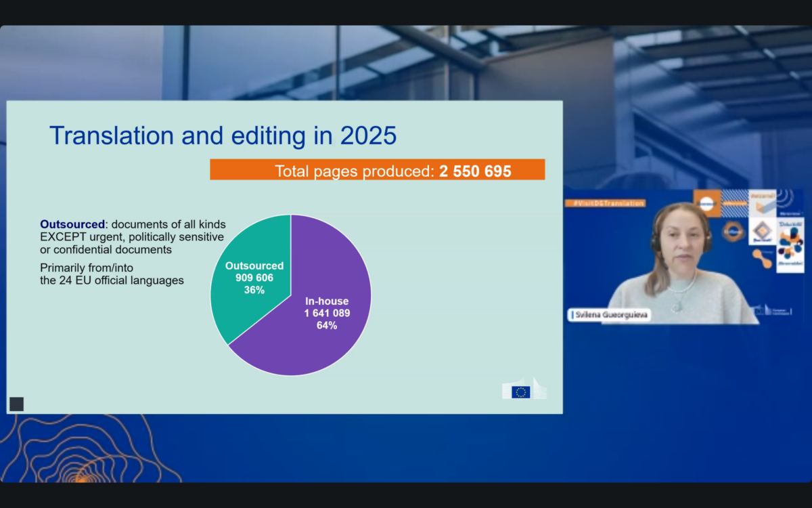Select the orange ring badge behind the speaker
812x508 pixels.
click(x=732, y=231)
